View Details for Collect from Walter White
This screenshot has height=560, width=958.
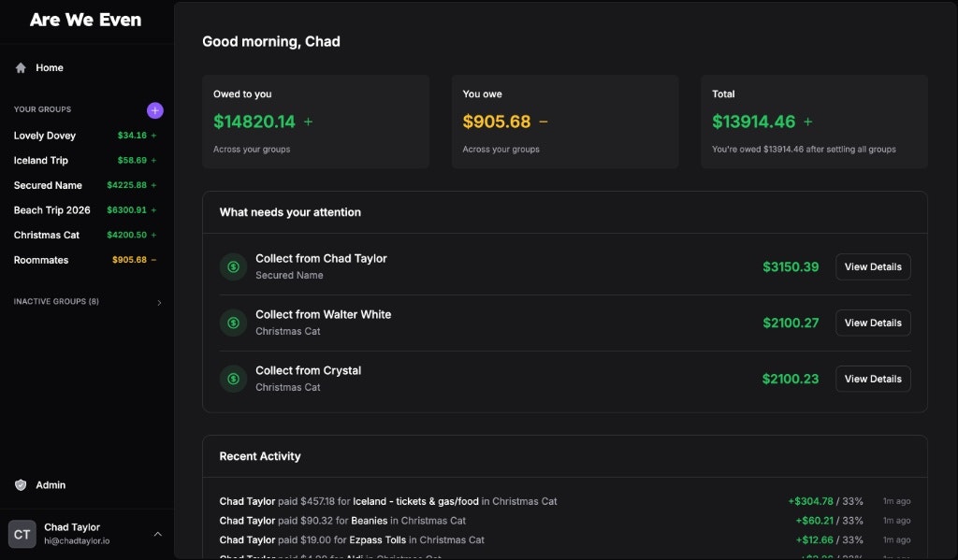pyautogui.click(x=872, y=323)
